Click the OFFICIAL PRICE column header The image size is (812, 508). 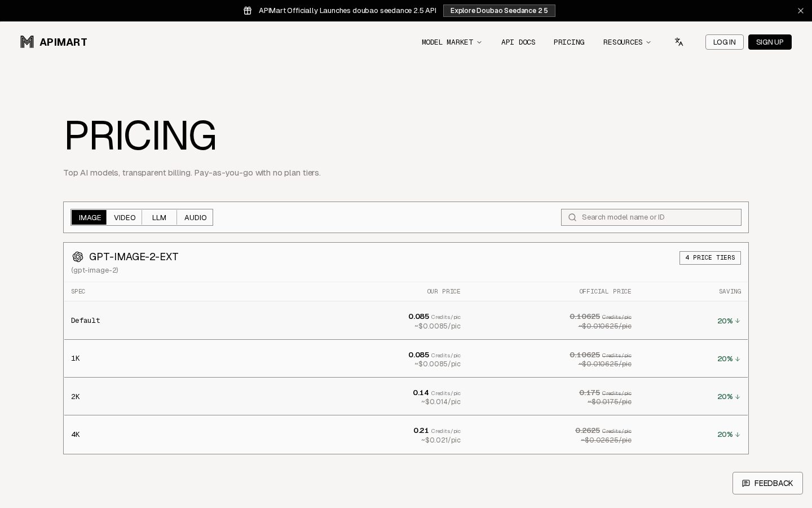[x=605, y=291]
